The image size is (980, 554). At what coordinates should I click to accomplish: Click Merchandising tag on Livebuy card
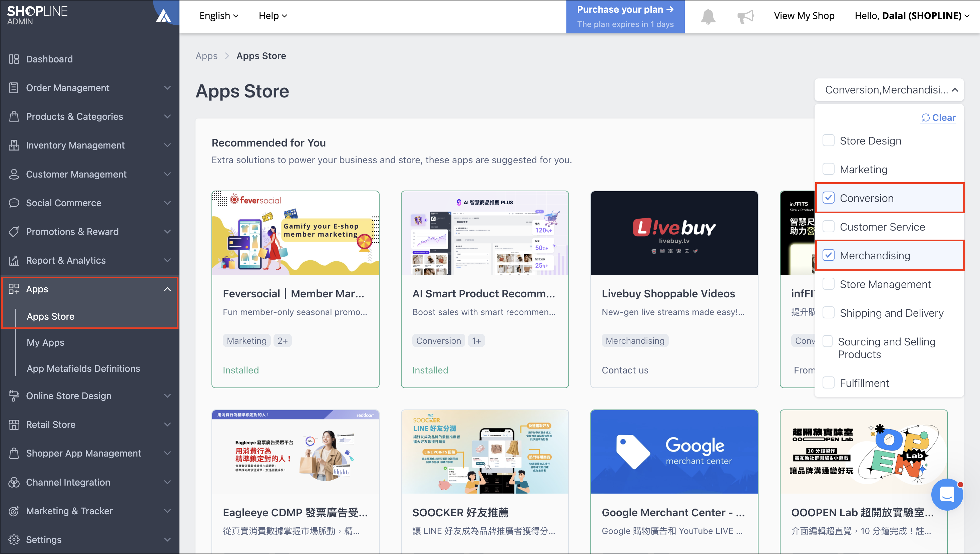(635, 340)
